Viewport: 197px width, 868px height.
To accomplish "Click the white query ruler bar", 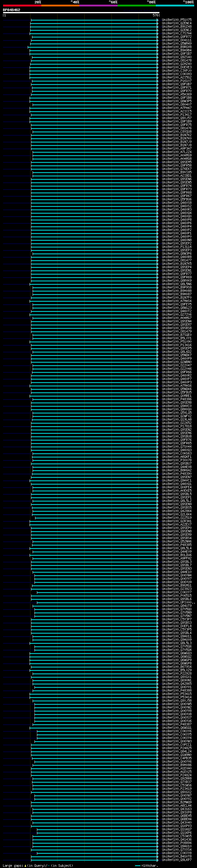I will pos(81,12).
